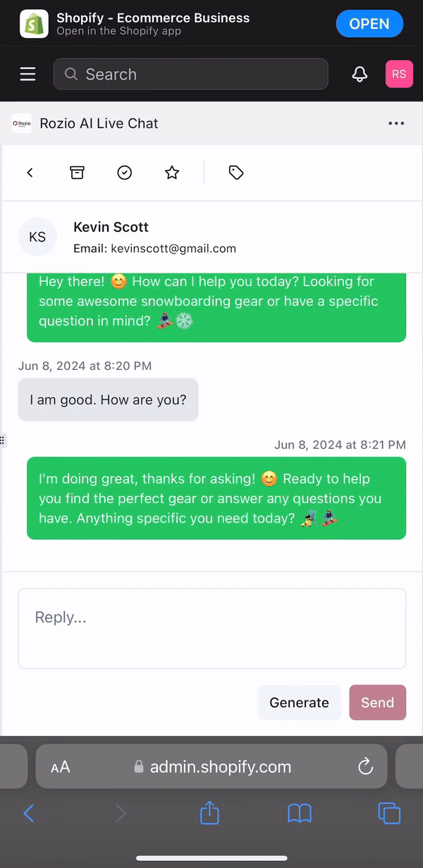The height and width of the screenshot is (868, 423).
Task: Mark conversation resolved with checkmark circle
Action: (125, 173)
